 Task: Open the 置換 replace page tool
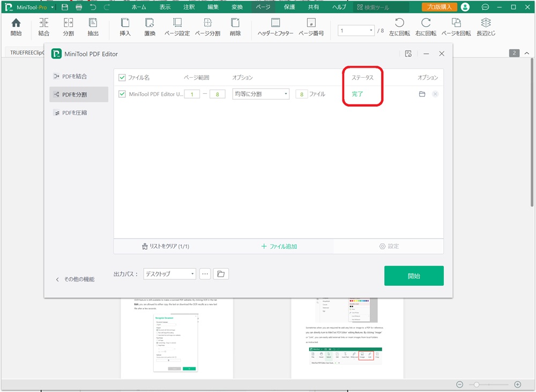pyautogui.click(x=150, y=27)
